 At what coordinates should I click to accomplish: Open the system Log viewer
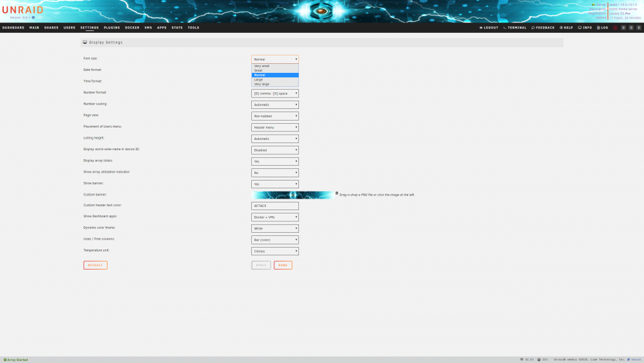[603, 28]
